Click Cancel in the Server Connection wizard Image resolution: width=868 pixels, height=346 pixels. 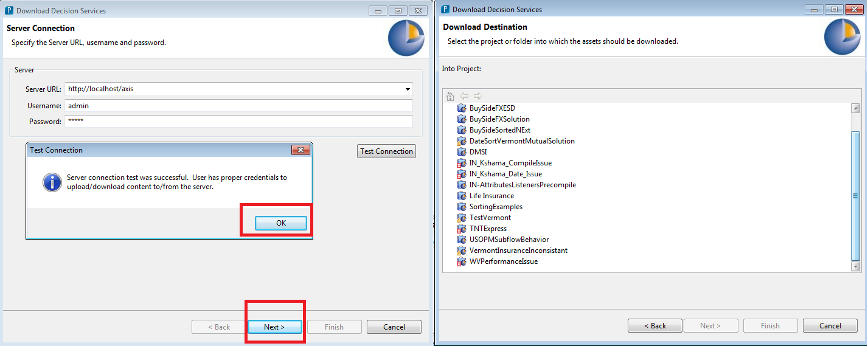pos(394,327)
